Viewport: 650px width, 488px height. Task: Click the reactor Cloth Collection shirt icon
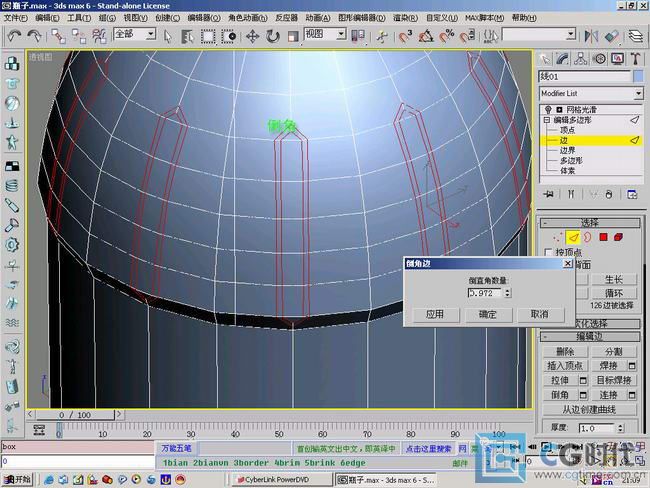point(12,83)
